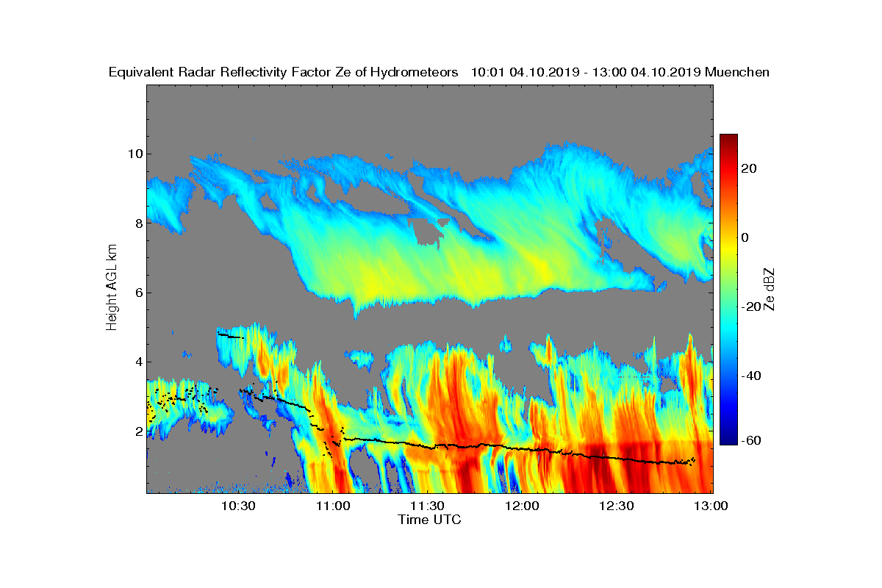The image size is (882, 588).
Task: Click the colorbar tick label '-20'
Action: click(x=751, y=306)
